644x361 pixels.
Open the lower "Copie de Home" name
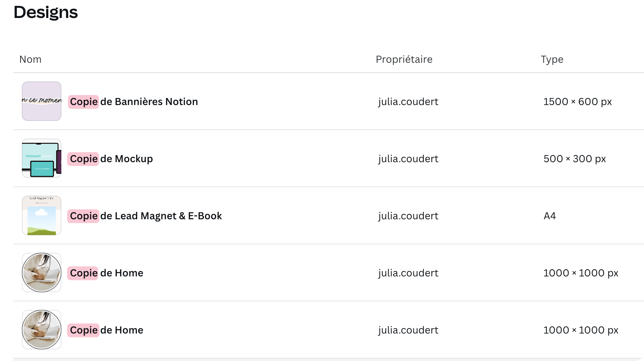tap(106, 330)
